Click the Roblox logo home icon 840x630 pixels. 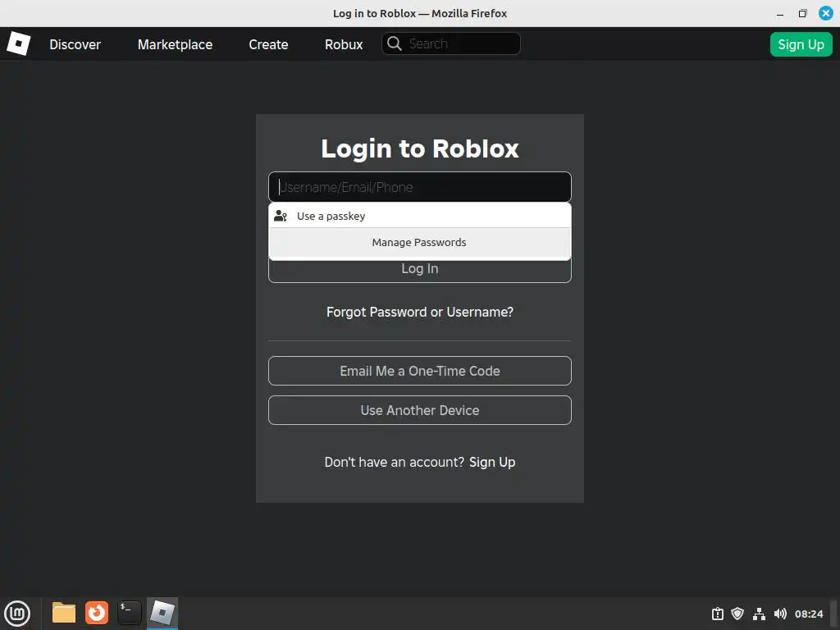point(18,43)
